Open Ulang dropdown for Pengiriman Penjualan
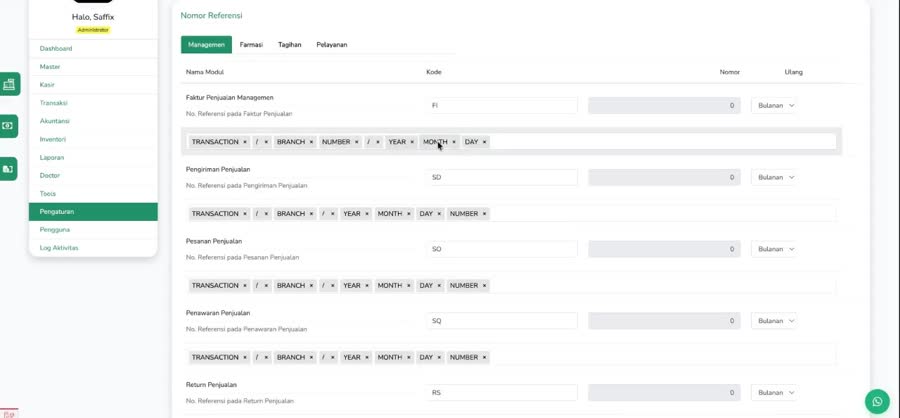This screenshot has width=900, height=418. click(x=774, y=177)
